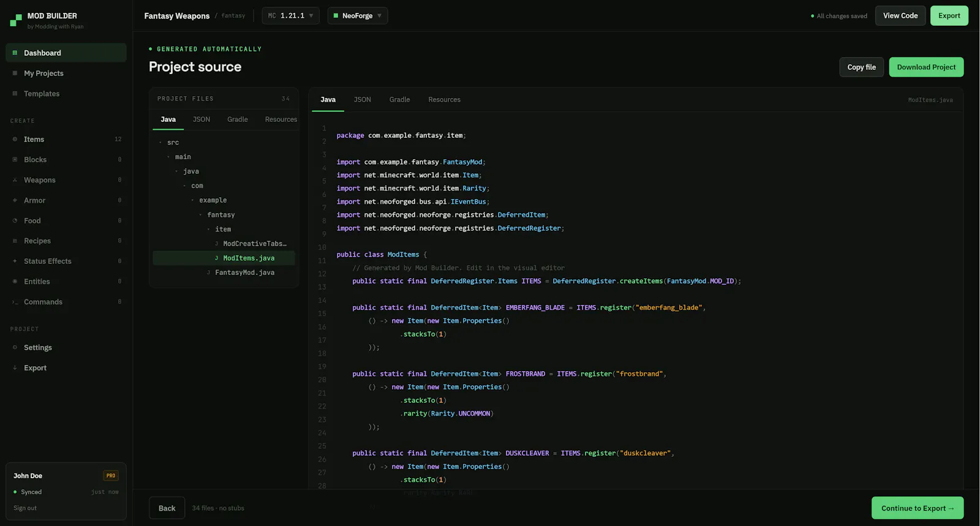Viewport: 980px width, 526px height.
Task: Collapse the com folder arrow
Action: [x=184, y=186]
